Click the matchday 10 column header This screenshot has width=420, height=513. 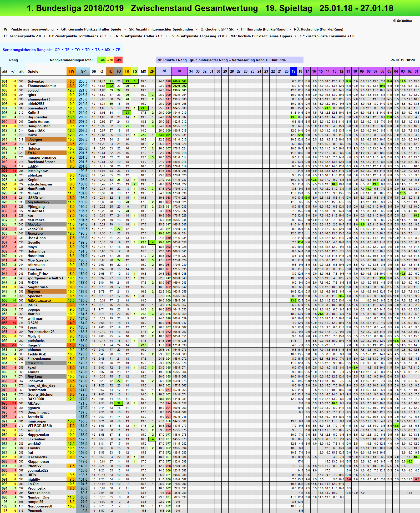pos(355,71)
